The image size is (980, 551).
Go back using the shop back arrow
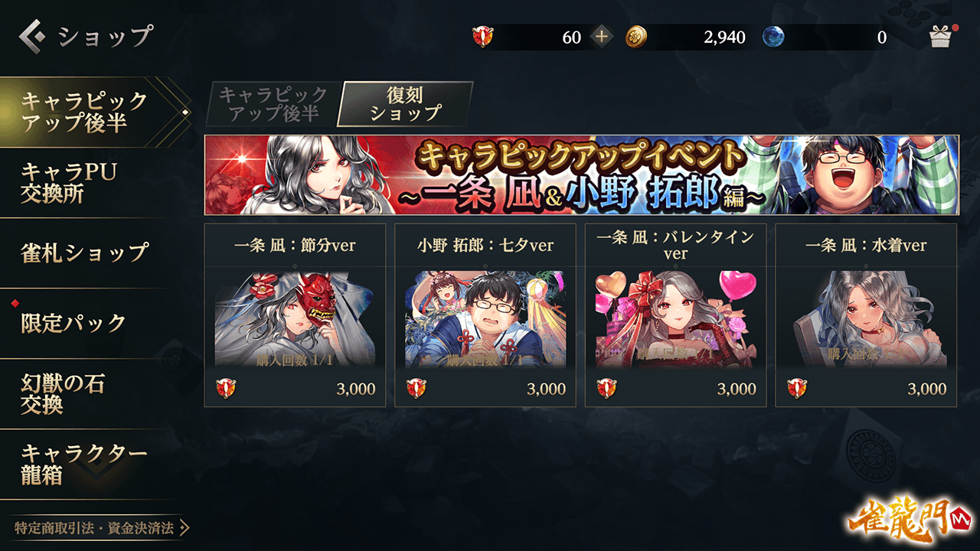click(x=33, y=35)
